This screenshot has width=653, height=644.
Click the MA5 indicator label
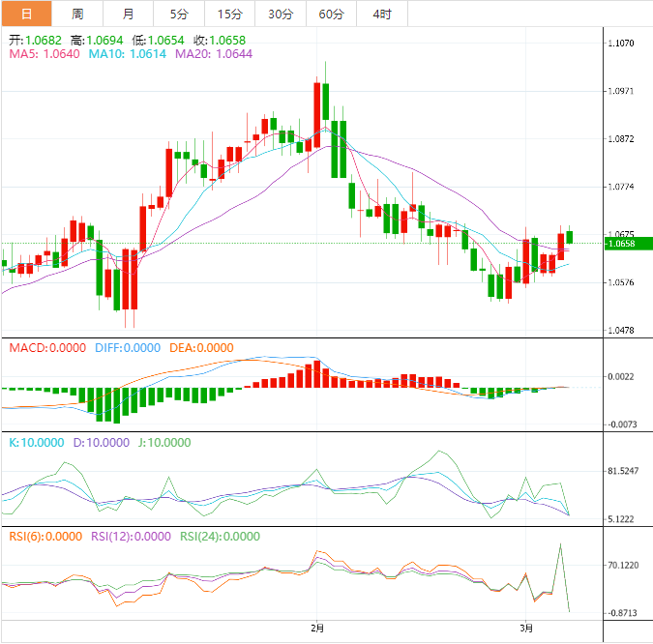(45, 54)
